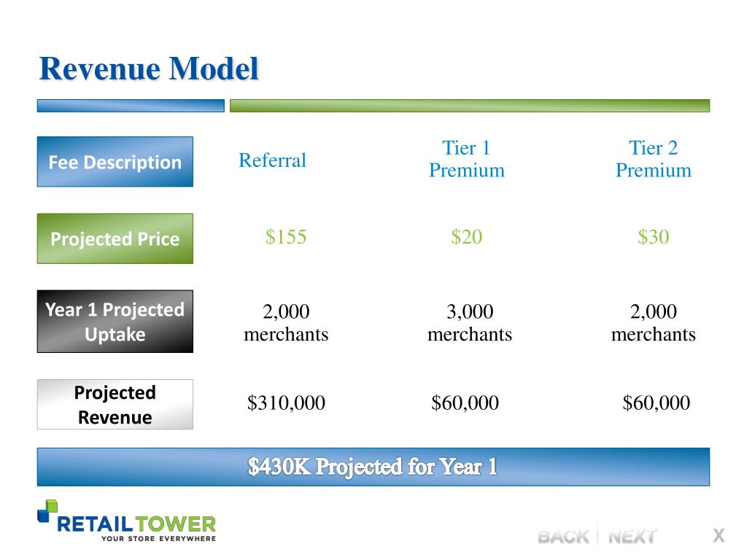Click the Referral column heading

(272, 160)
